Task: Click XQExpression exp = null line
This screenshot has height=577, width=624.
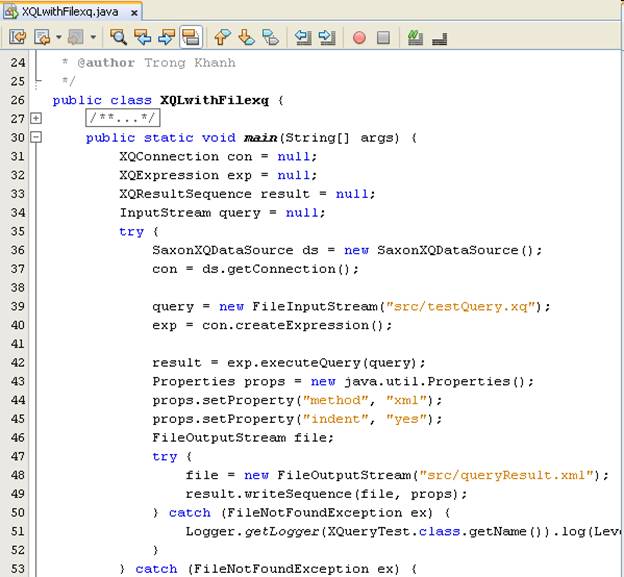Action: point(218,175)
